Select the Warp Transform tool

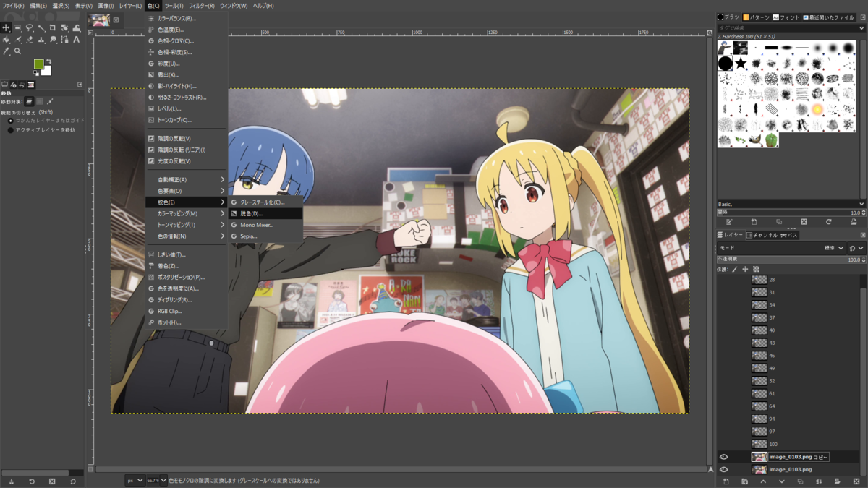(x=76, y=27)
